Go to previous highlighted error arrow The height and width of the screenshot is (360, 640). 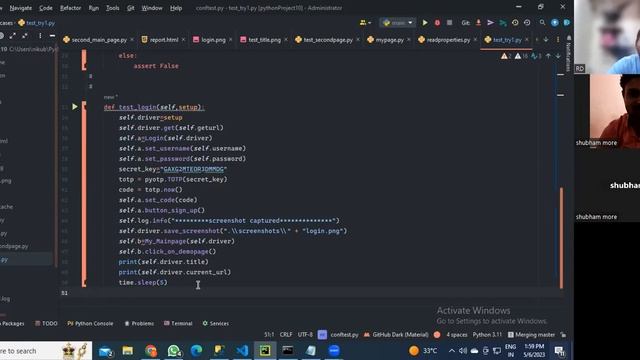pyautogui.click(x=548, y=56)
